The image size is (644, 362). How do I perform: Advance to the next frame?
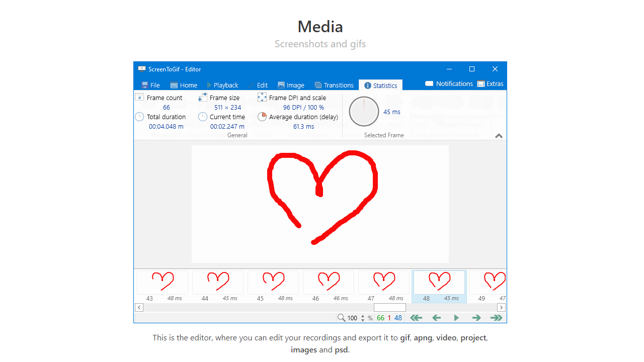click(x=476, y=318)
